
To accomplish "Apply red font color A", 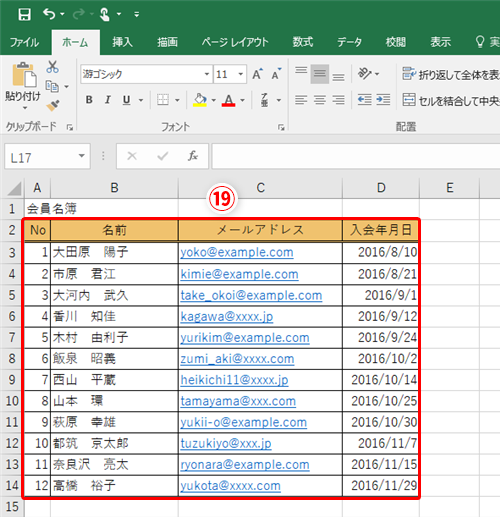I will pyautogui.click(x=228, y=100).
